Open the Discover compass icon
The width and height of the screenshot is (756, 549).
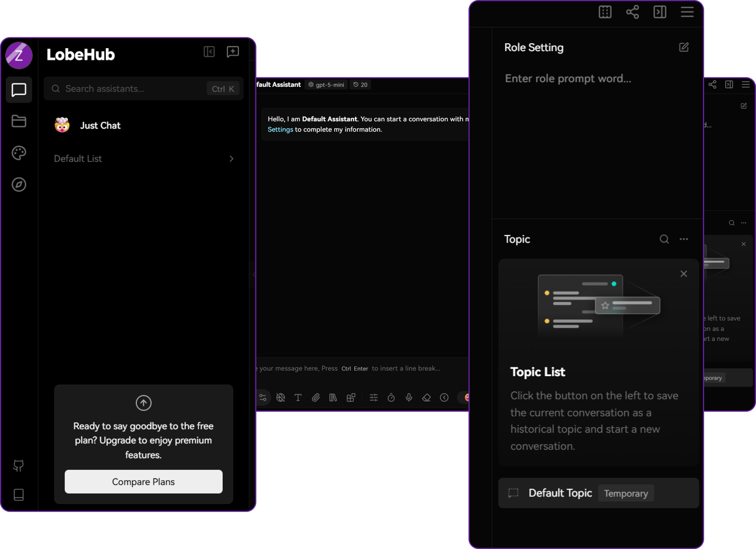coord(19,184)
